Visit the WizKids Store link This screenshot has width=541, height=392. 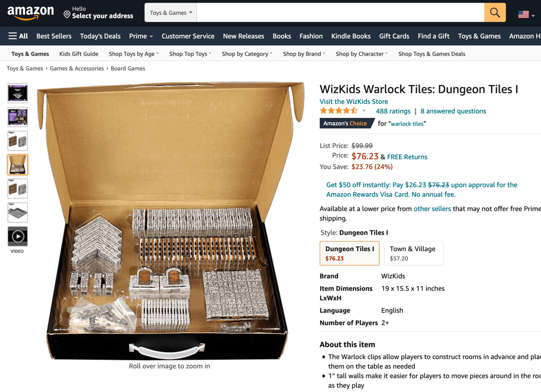[x=354, y=101]
